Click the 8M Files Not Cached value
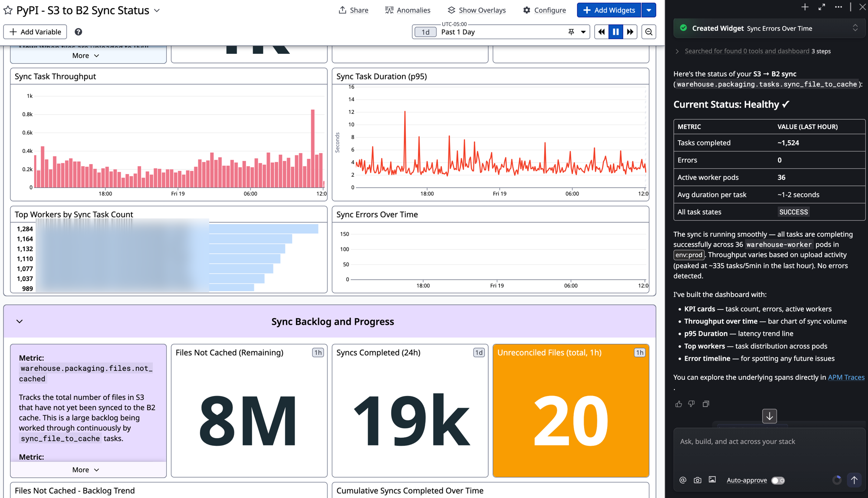Image resolution: width=868 pixels, height=498 pixels. point(249,420)
